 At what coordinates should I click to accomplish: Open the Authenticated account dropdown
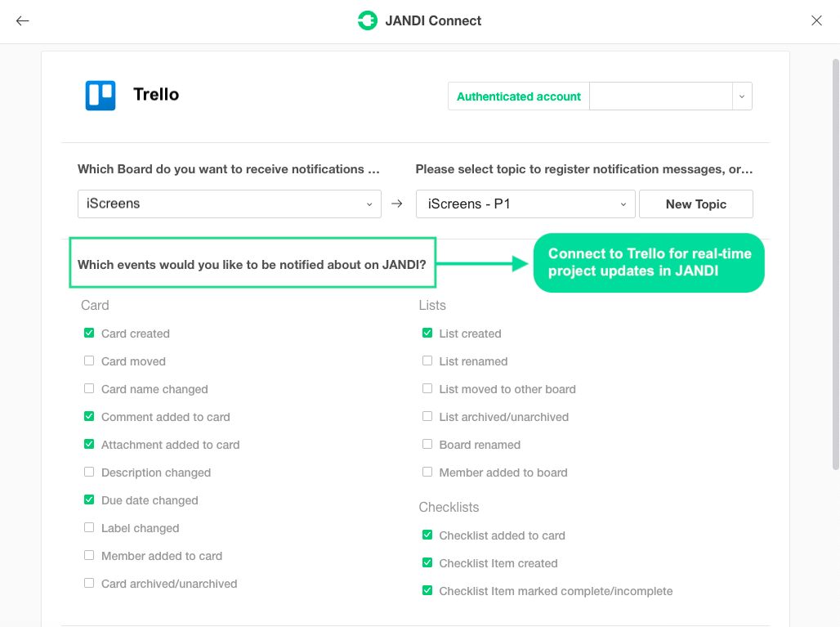[x=670, y=96]
